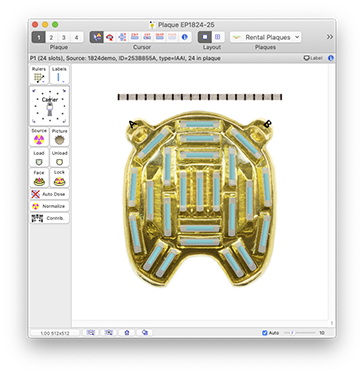Screen dimensions: 364x375
Task: Click the home view icon
Action: pyautogui.click(x=127, y=332)
